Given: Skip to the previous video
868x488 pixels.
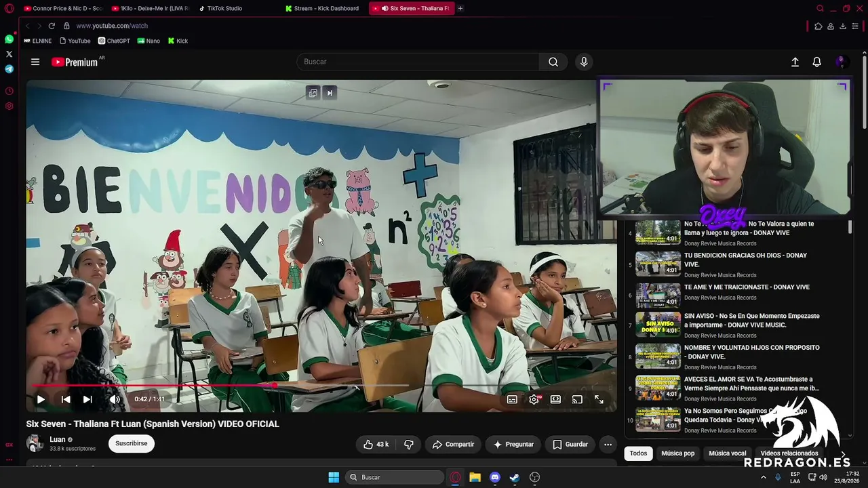Looking at the screenshot, I should click(x=66, y=399).
